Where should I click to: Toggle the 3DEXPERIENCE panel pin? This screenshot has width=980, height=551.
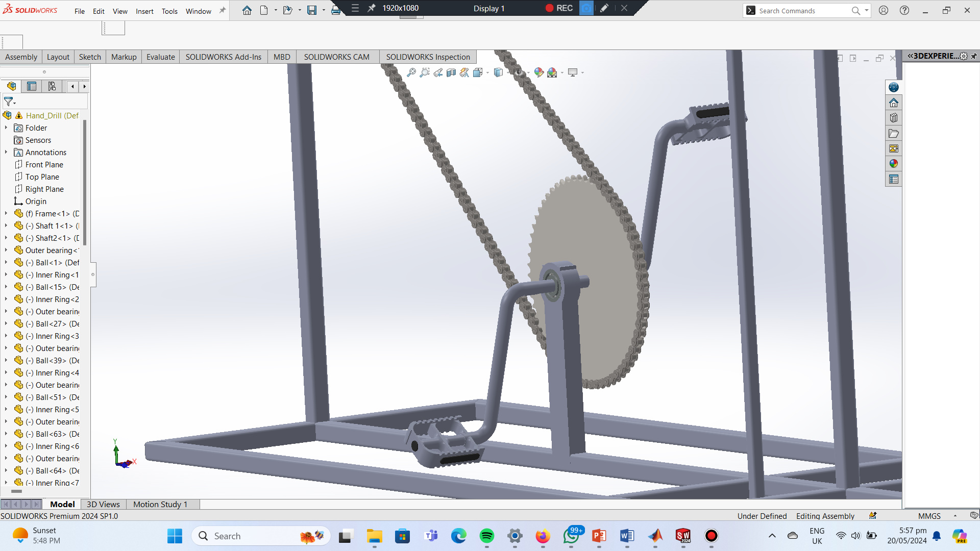click(974, 56)
